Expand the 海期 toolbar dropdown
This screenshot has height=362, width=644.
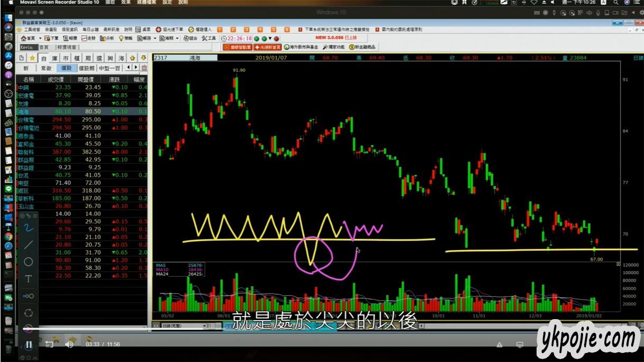[177, 39]
